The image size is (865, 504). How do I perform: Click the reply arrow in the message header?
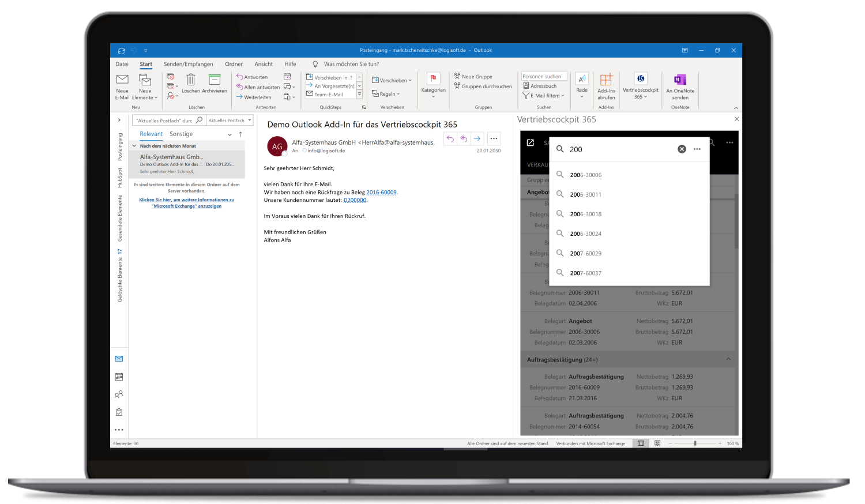450,138
